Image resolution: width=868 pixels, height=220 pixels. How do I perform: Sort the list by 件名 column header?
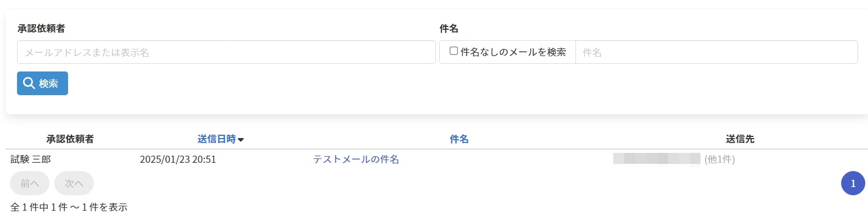point(459,139)
